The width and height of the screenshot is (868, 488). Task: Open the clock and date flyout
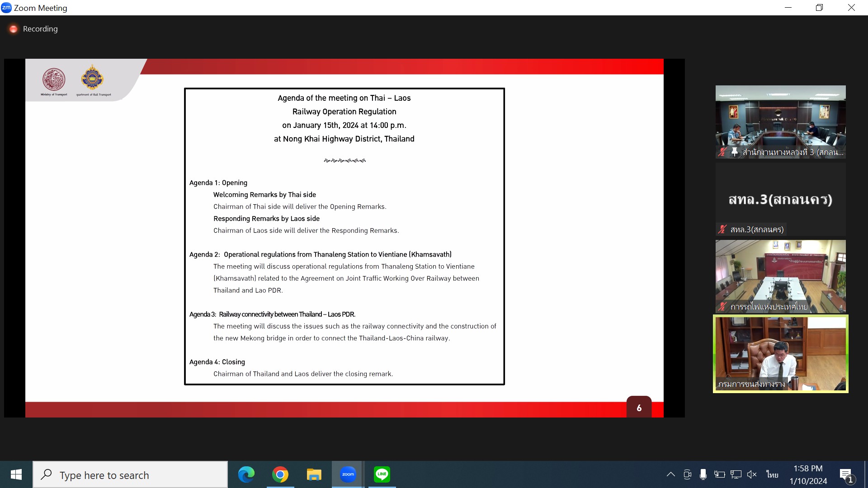pos(808,474)
